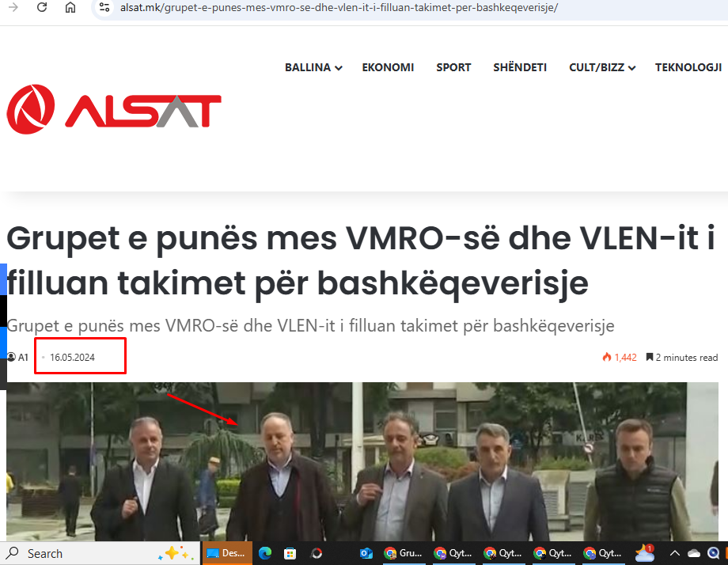Click the flame icon beside view count
The image size is (728, 565).
click(606, 357)
